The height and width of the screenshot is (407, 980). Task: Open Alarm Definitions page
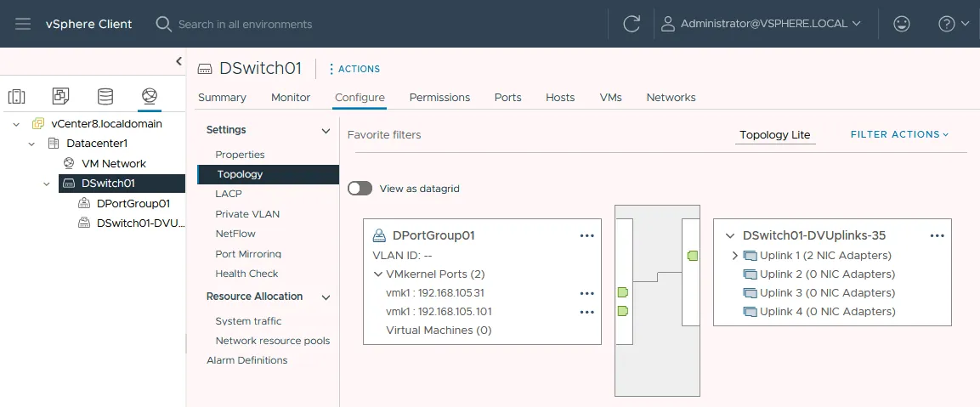point(246,360)
